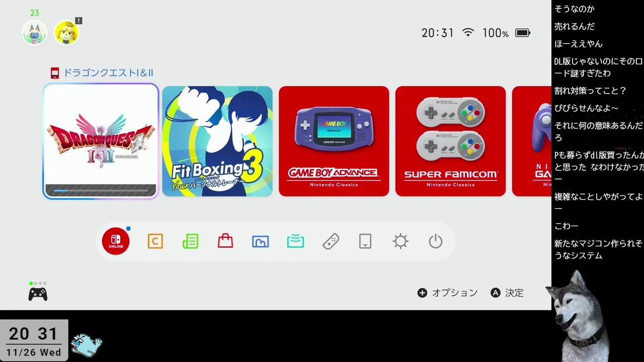Click the 100% battery percentage text
Screen dimensions: 644x362
(x=496, y=33)
